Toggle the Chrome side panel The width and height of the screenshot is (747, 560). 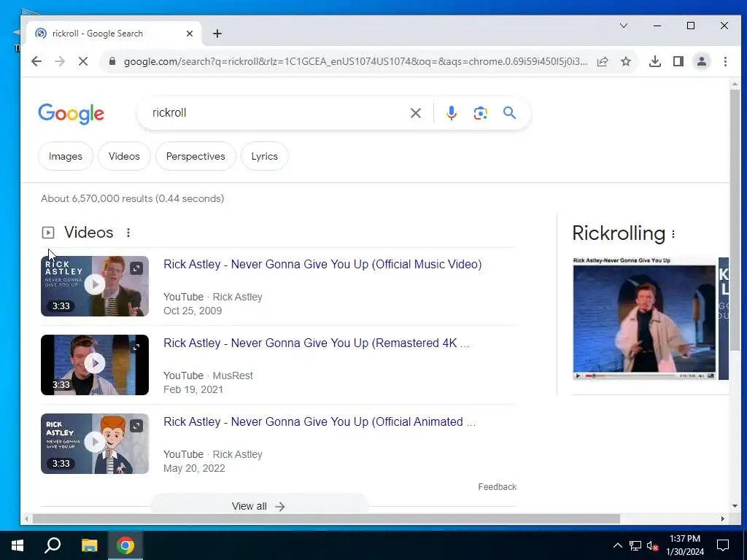678,61
